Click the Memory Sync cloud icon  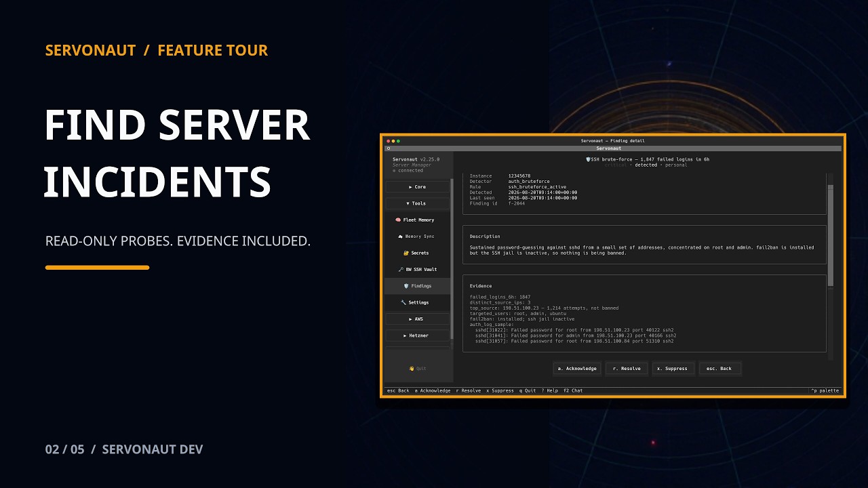[x=401, y=237]
